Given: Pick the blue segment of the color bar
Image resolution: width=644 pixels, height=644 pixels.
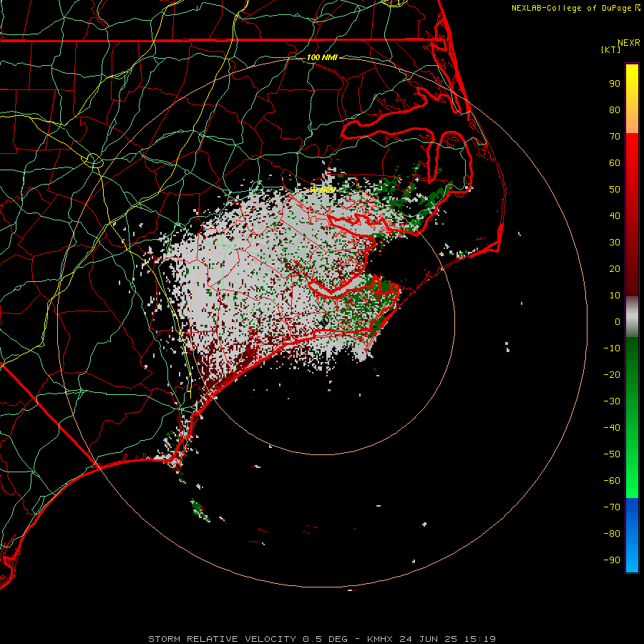Looking at the screenshot, I should (x=632, y=535).
